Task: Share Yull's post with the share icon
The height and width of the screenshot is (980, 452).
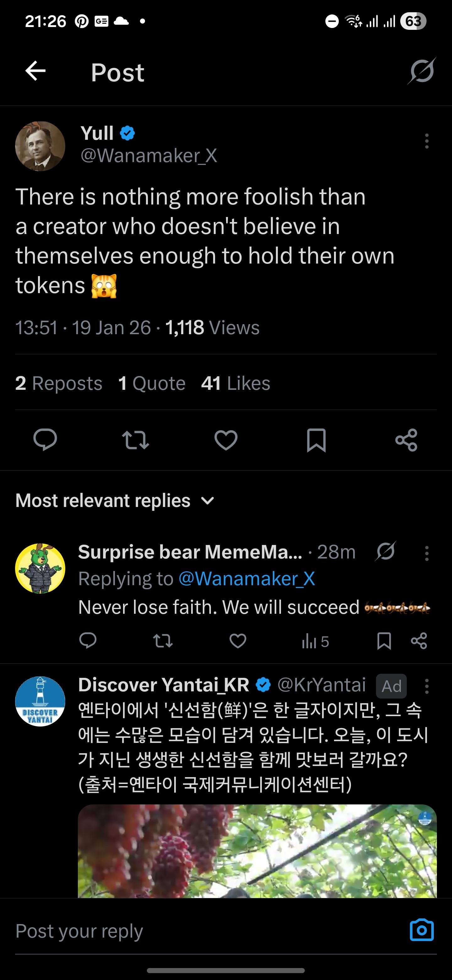Action: 406,440
